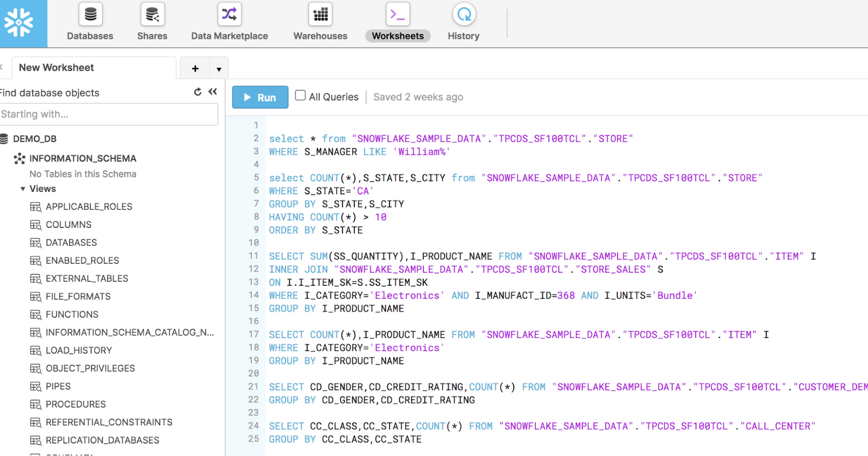
Task: Click the EXTERNAL_TABLES view icon
Action: (x=36, y=279)
